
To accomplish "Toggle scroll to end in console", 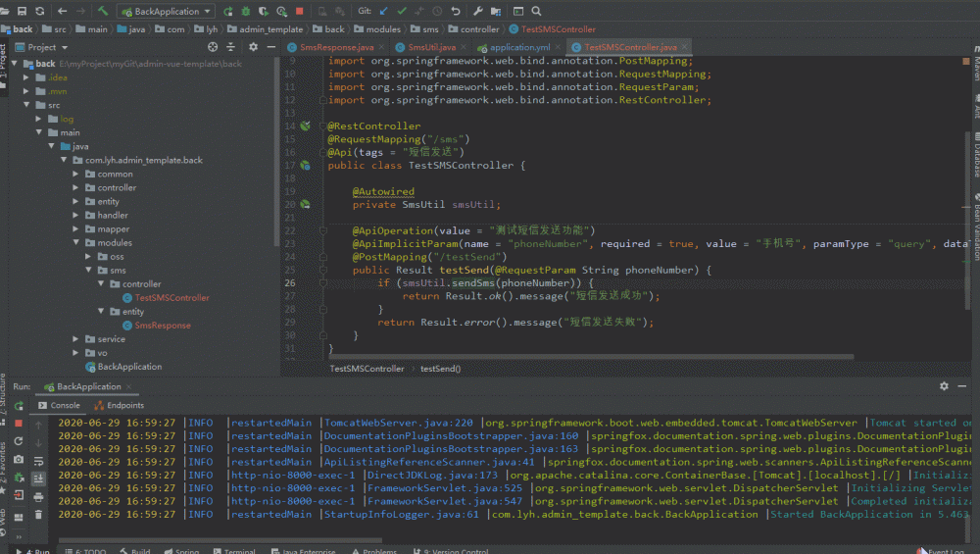I will 39,478.
